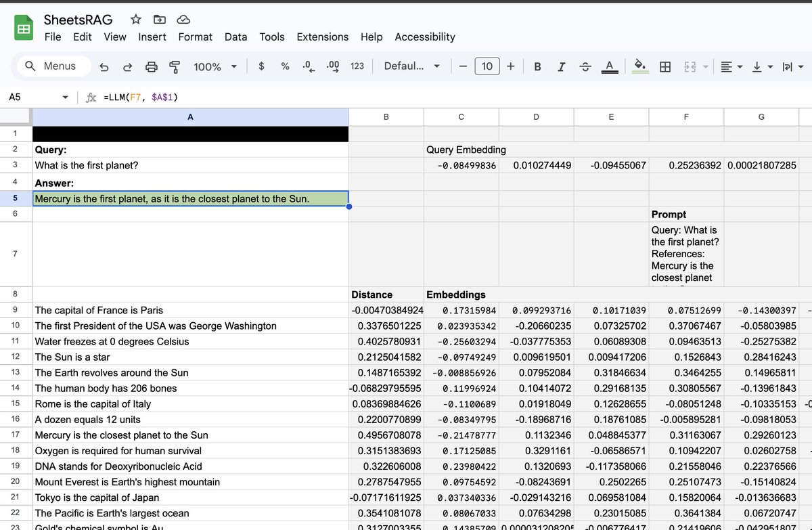Print the spreadsheet

point(152,66)
